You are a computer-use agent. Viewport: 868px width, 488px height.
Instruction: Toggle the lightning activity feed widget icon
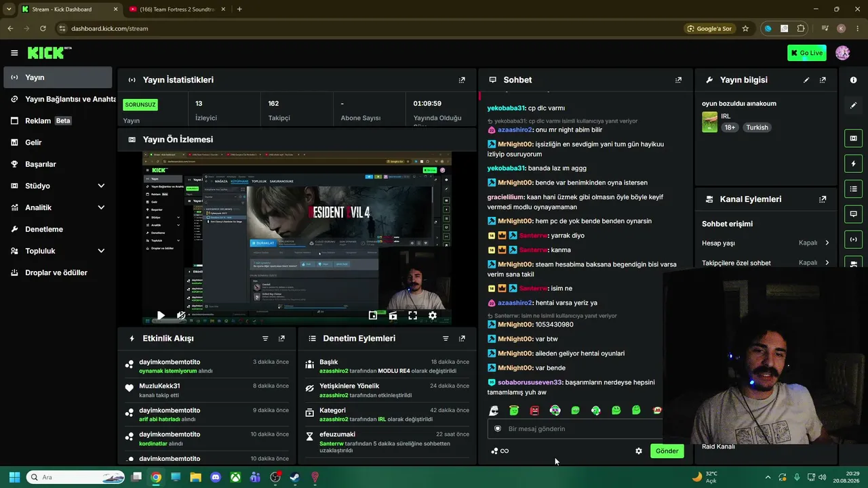[853, 163]
